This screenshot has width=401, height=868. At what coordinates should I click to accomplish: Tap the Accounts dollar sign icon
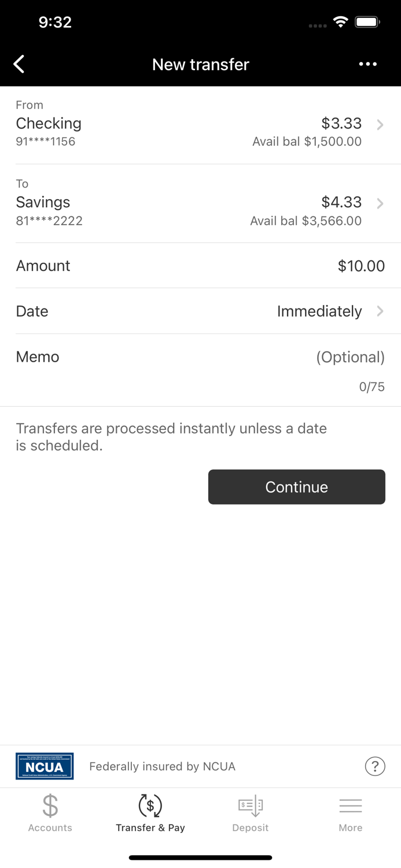[x=50, y=806]
